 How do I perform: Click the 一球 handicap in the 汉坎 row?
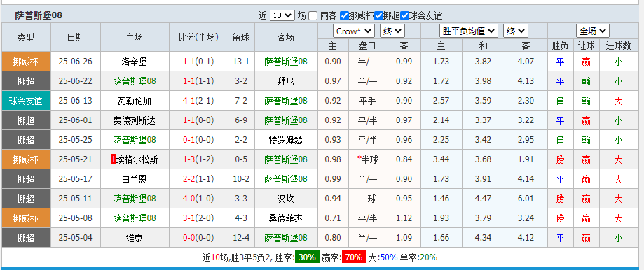[368, 199]
